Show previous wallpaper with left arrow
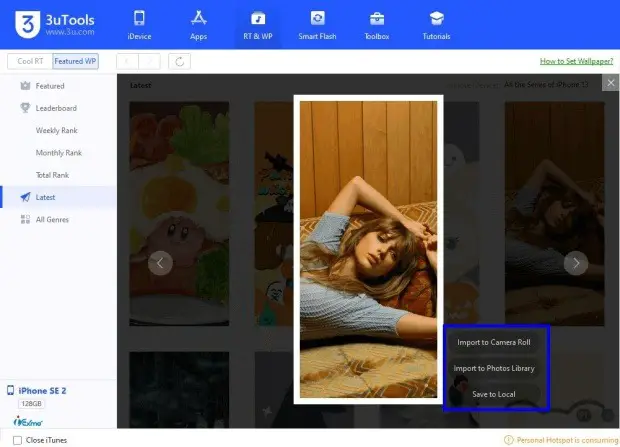The height and width of the screenshot is (447, 620). 160,263
